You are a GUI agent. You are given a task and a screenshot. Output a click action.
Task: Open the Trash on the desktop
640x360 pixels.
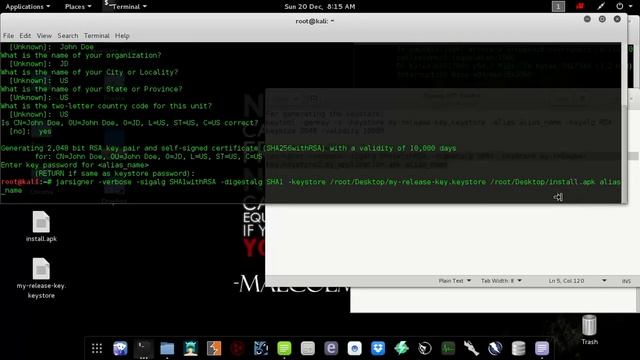(x=589, y=330)
